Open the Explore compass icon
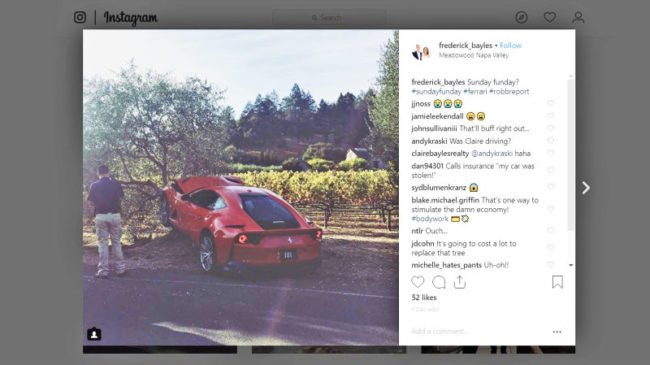Viewport: 650px width, 365px height. tap(521, 17)
